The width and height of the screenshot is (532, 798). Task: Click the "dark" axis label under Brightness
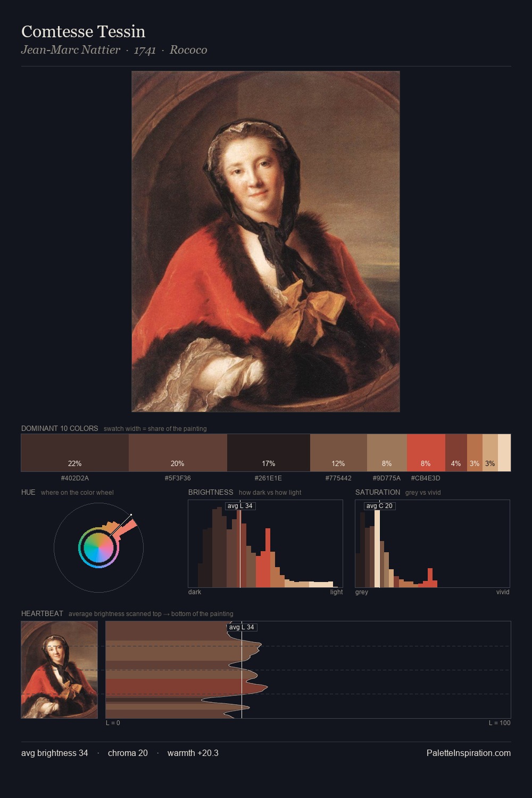(195, 592)
